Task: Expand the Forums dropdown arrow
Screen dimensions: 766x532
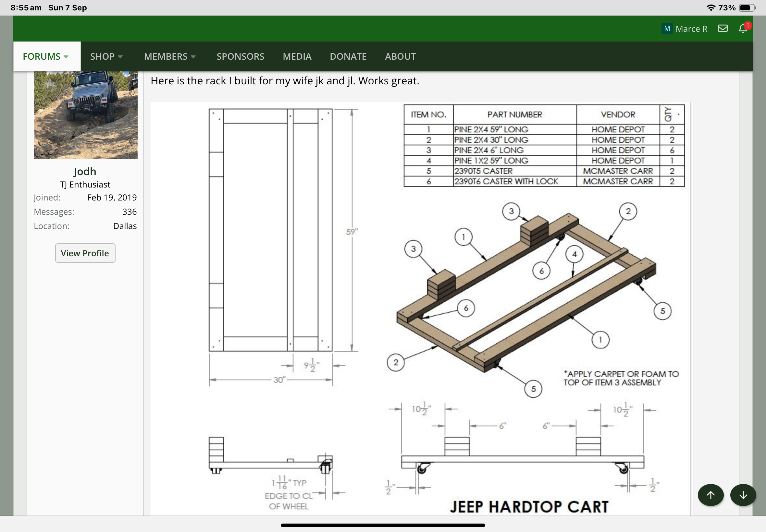Action: tap(66, 57)
